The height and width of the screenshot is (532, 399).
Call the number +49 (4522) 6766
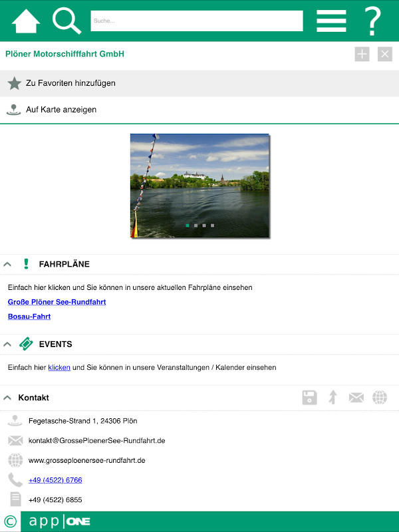click(x=55, y=480)
